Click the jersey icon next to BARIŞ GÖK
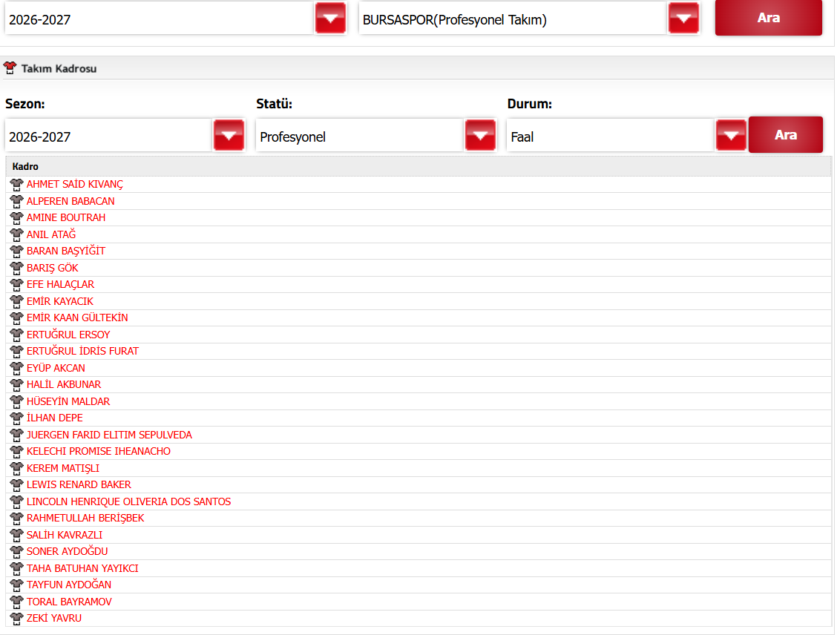Image resolution: width=840 pixels, height=635 pixels. click(x=16, y=268)
